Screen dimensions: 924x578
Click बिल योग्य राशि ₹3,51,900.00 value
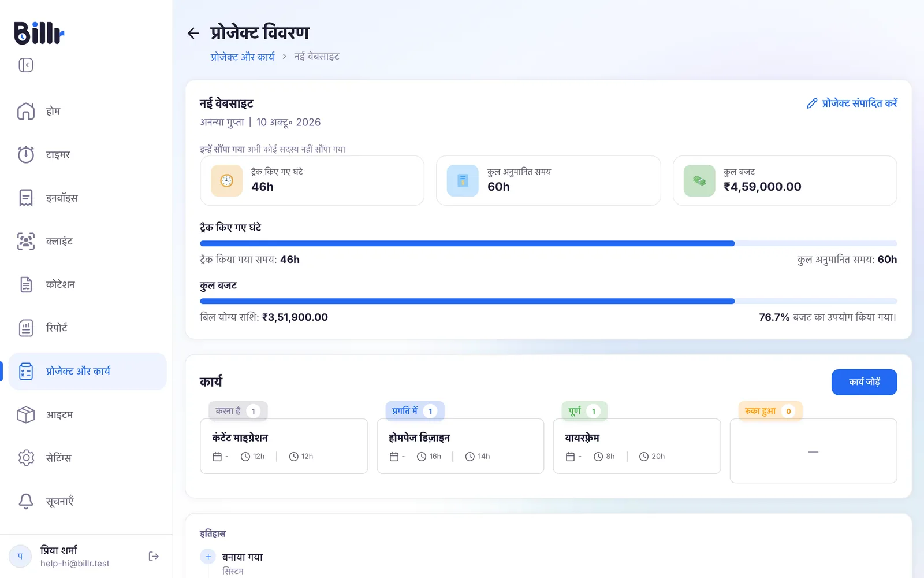click(x=295, y=317)
